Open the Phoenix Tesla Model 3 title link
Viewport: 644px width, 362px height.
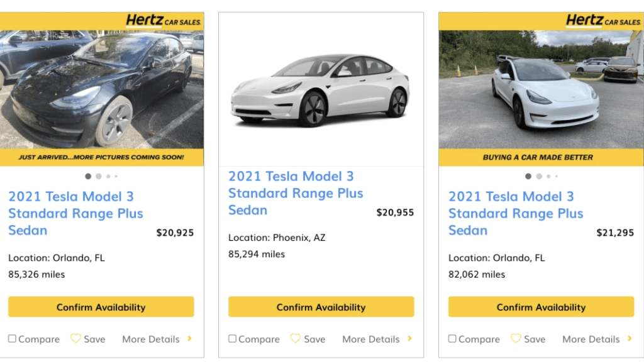pos(296,193)
